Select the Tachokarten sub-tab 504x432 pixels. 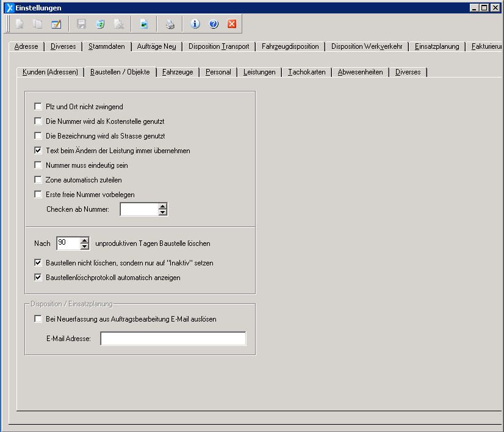(306, 72)
